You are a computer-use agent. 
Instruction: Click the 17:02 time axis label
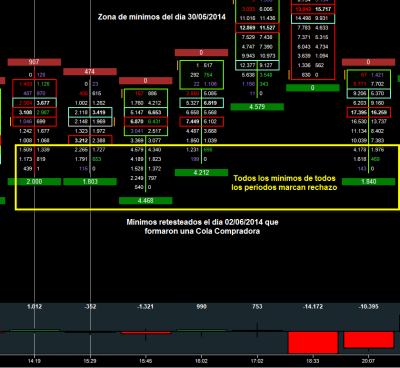pyautogui.click(x=257, y=361)
